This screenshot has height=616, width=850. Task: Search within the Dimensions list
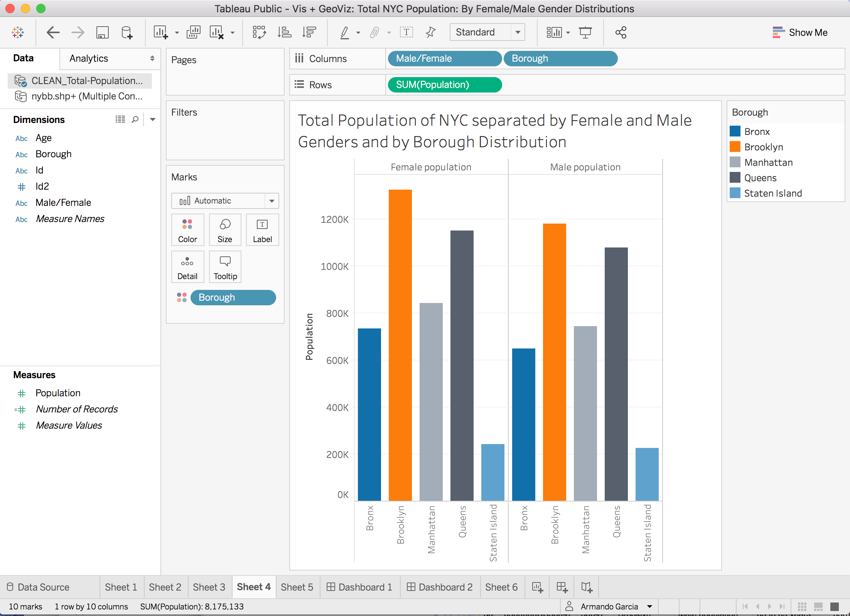[x=135, y=119]
